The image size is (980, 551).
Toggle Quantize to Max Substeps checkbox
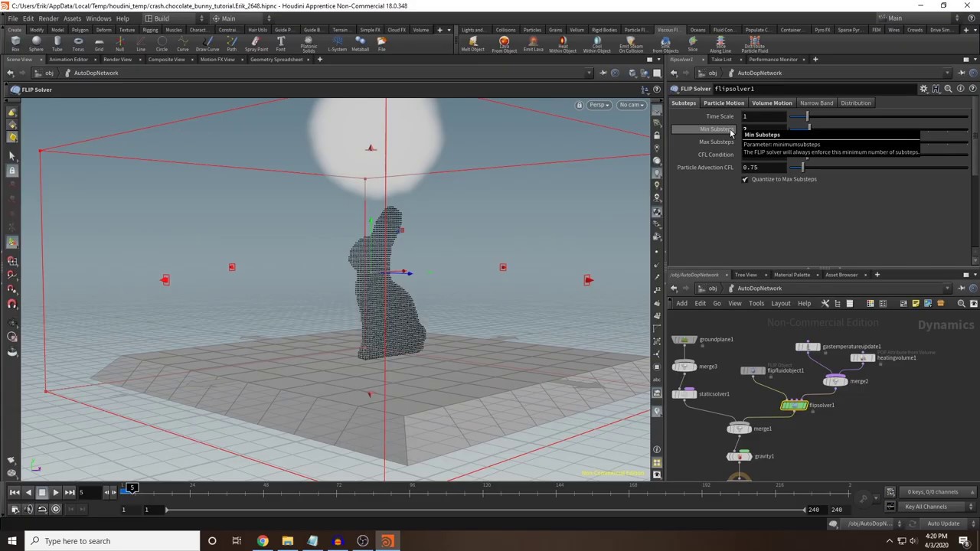coord(745,179)
